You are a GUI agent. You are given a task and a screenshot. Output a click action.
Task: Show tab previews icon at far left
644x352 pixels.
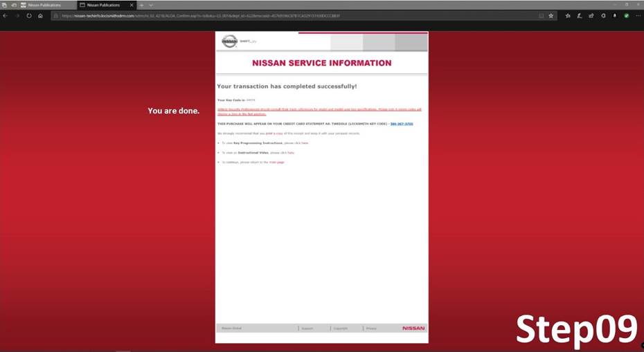(x=5, y=5)
